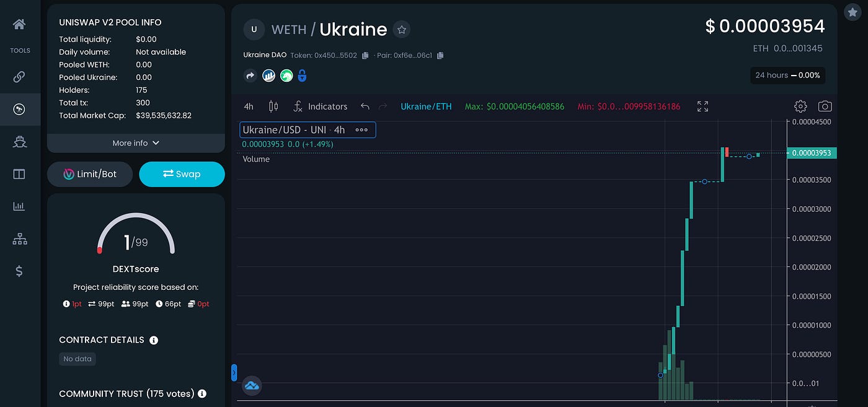The width and height of the screenshot is (868, 407).
Task: Click the 0pt coins score item
Action: tap(198, 304)
